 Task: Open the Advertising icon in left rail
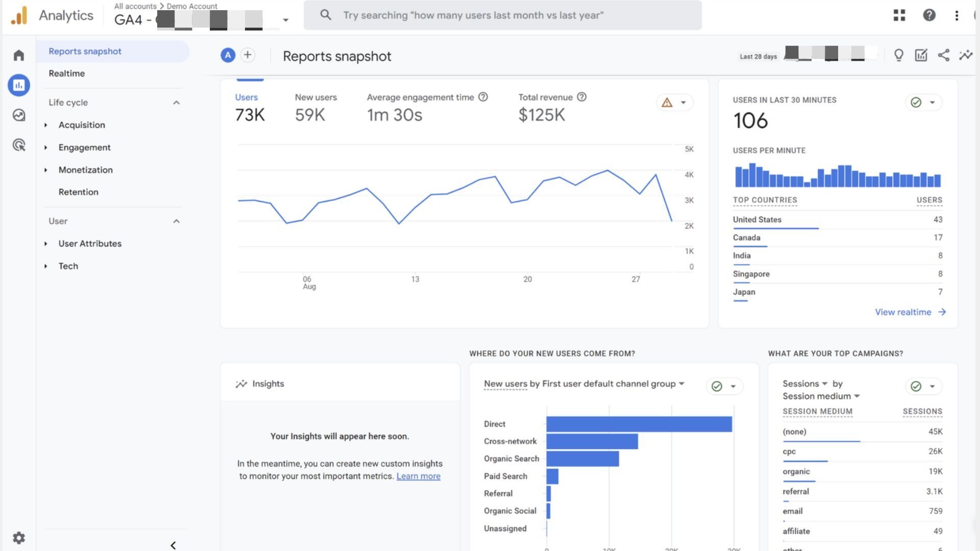[19, 145]
